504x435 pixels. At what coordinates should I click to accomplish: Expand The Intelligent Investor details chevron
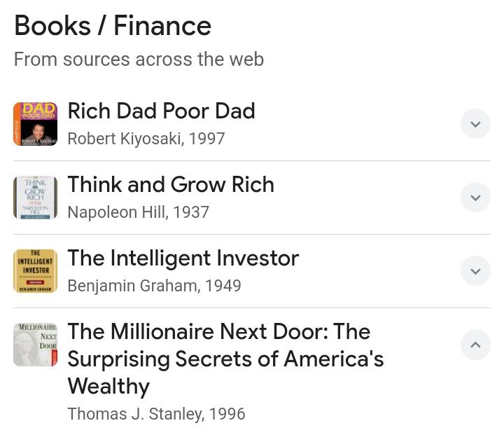475,271
